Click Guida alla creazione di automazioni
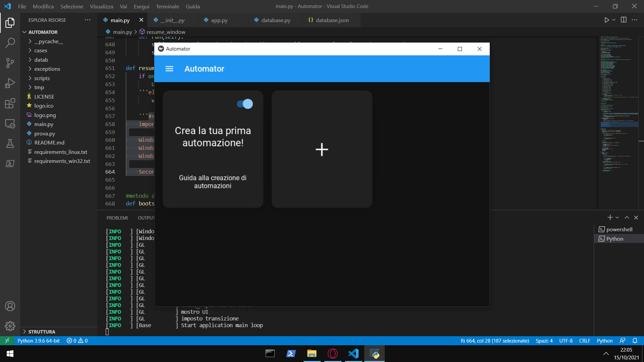The width and height of the screenshot is (644, 362). (x=212, y=182)
